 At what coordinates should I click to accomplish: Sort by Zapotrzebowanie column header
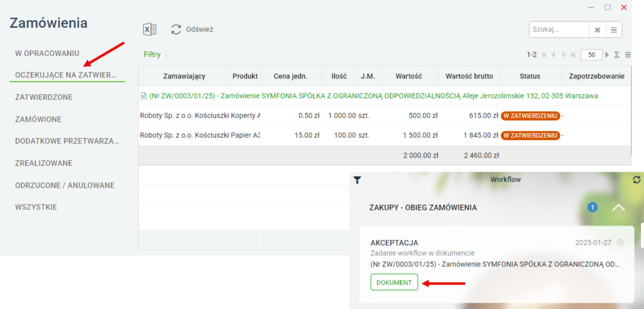click(x=596, y=76)
